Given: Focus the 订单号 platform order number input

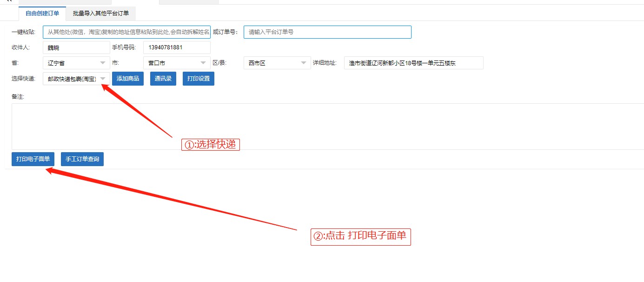Looking at the screenshot, I should coord(327,32).
